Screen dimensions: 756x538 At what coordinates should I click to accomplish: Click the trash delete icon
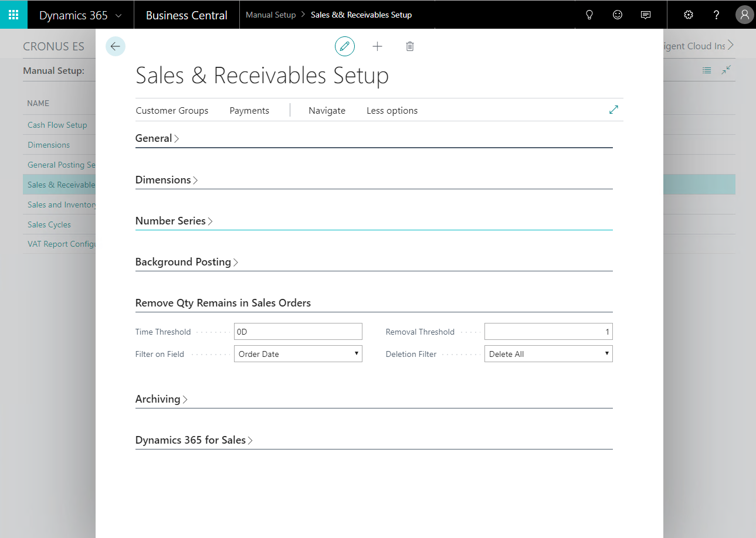coord(410,46)
